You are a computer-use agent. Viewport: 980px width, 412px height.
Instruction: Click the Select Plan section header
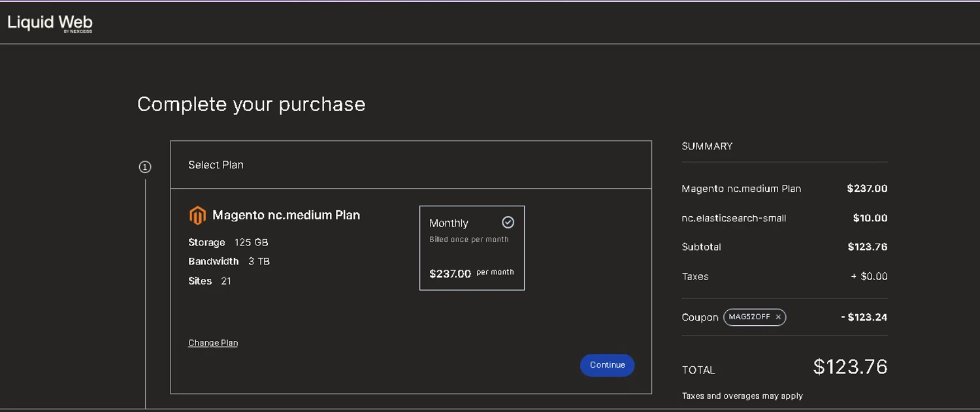pos(411,165)
